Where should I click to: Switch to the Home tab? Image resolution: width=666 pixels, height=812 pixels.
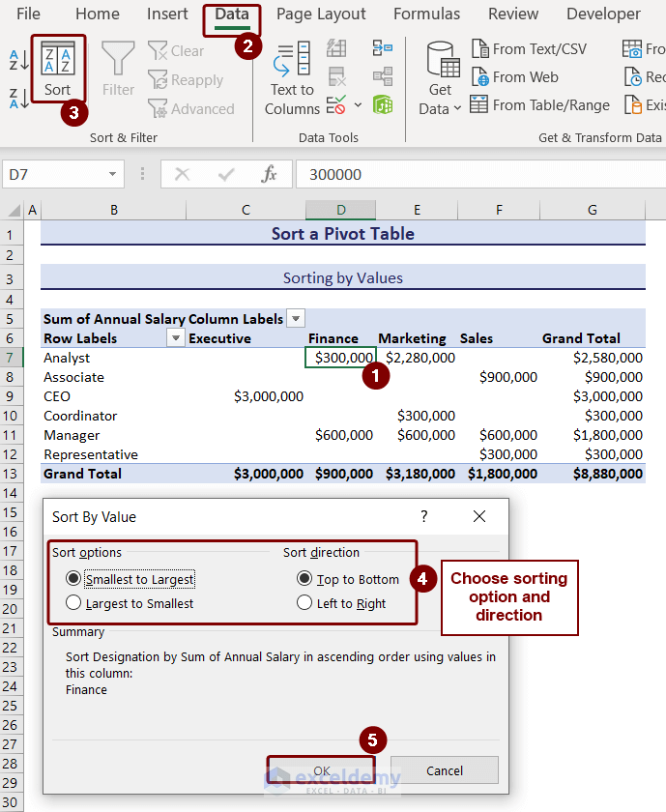(x=98, y=14)
